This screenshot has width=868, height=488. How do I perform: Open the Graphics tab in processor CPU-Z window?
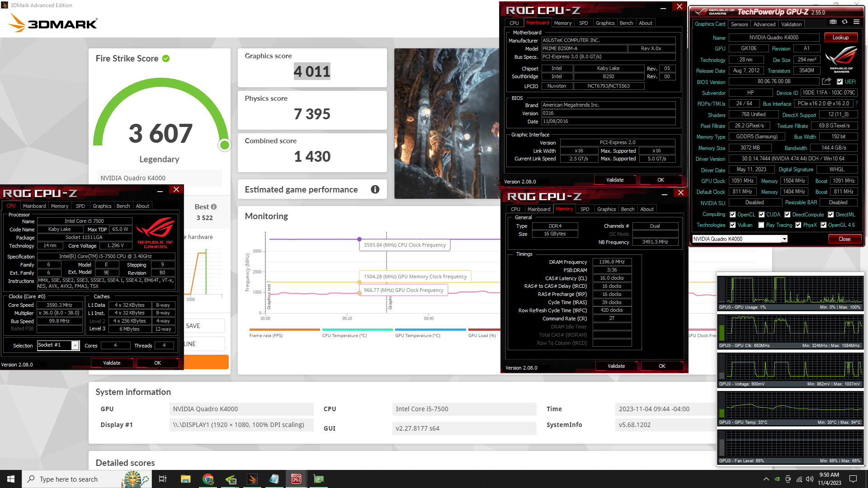pos(102,206)
